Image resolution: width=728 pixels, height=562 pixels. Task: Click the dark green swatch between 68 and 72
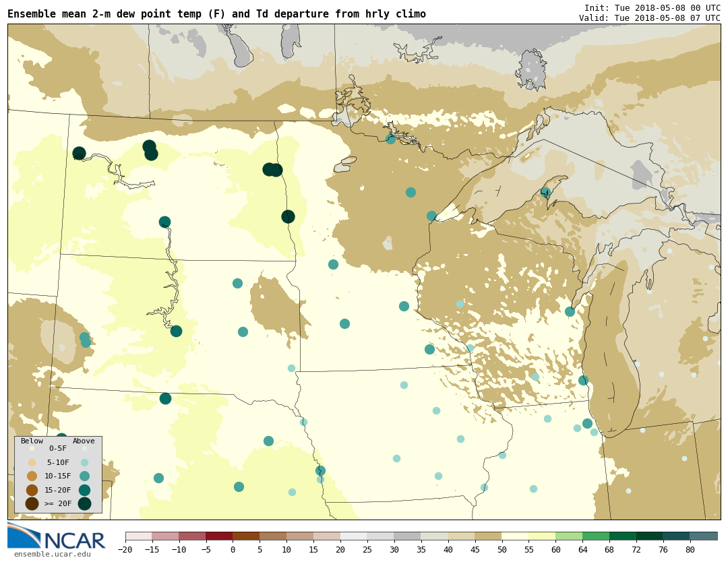(624, 536)
